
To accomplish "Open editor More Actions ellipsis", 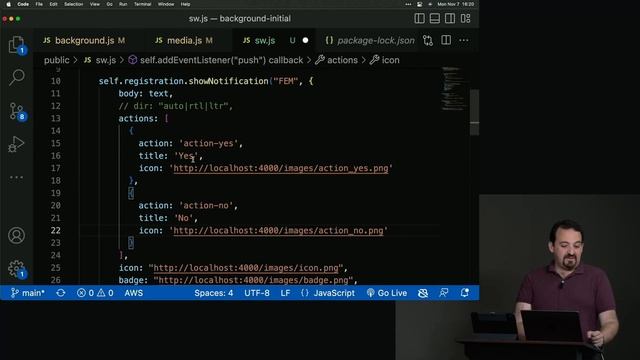I will click(x=464, y=40).
